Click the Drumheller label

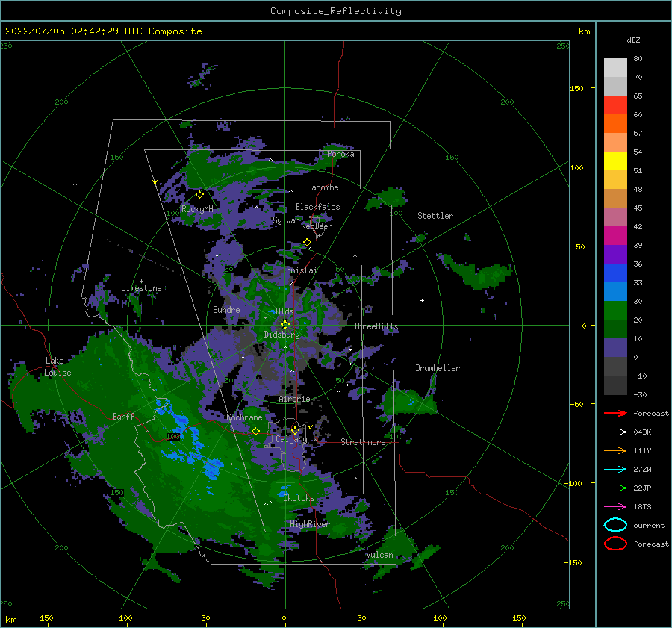[x=438, y=368]
